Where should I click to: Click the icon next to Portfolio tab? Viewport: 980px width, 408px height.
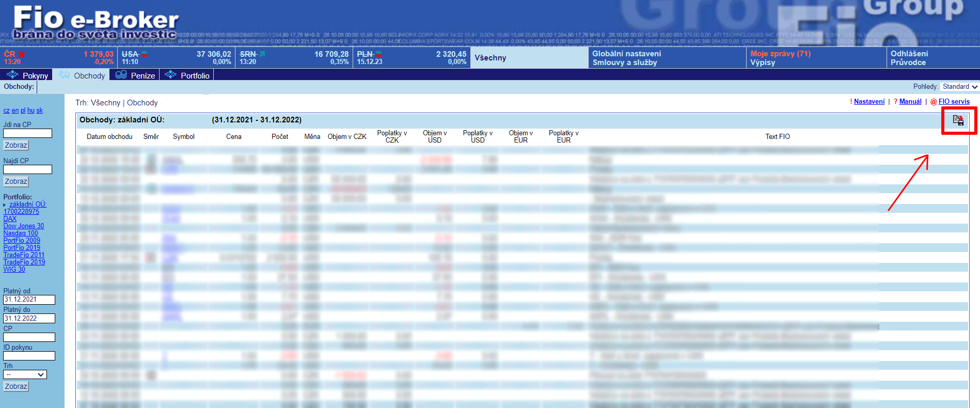tap(170, 75)
